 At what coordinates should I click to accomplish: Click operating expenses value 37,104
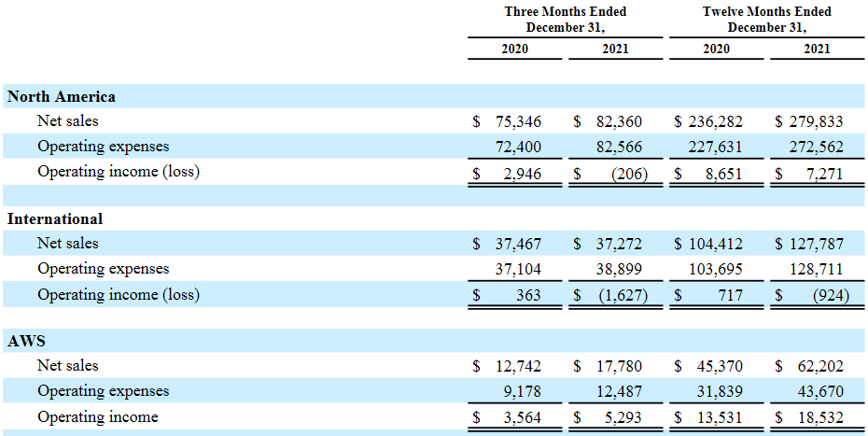pos(519,269)
